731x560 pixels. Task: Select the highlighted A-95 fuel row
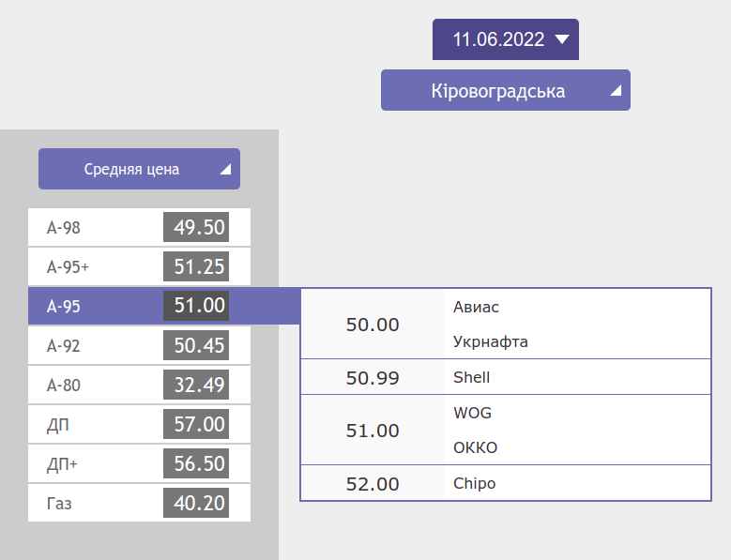tap(139, 307)
